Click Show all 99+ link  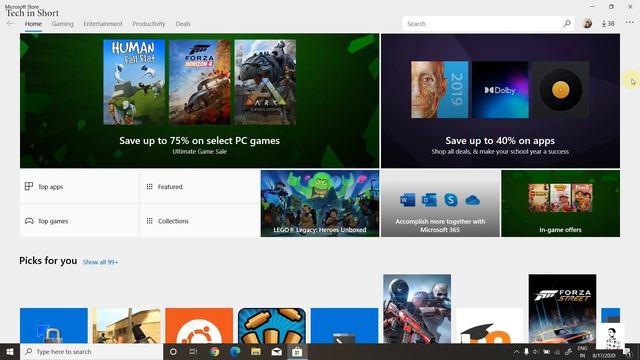coord(100,262)
